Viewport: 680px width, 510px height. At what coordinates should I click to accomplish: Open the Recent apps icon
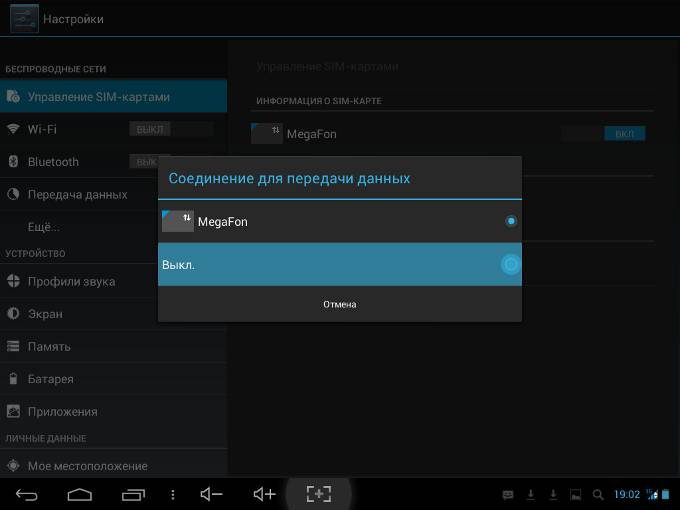[x=132, y=494]
